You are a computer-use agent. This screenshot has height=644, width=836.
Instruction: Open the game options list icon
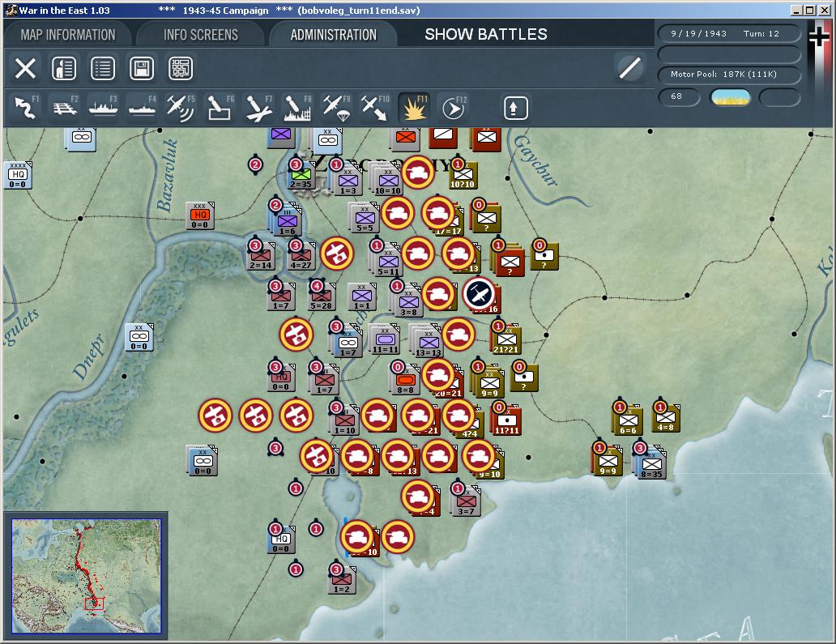point(103,68)
